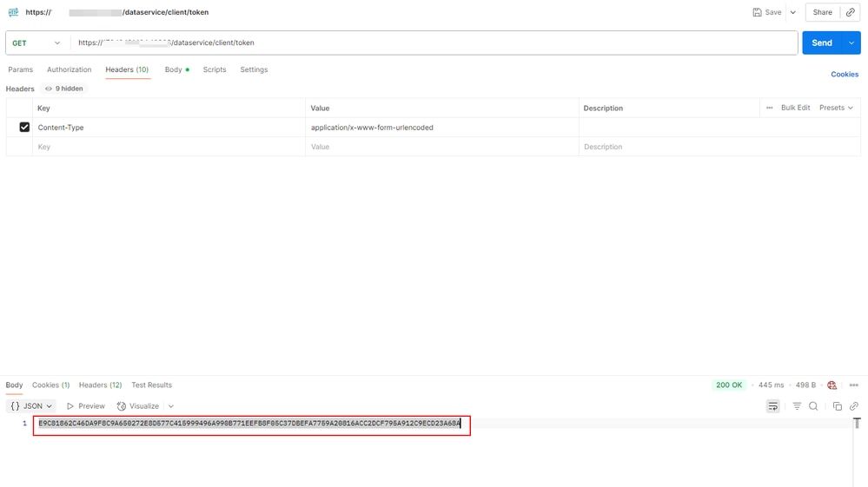The image size is (868, 487).
Task: Open response more options ellipsis
Action: click(x=853, y=385)
